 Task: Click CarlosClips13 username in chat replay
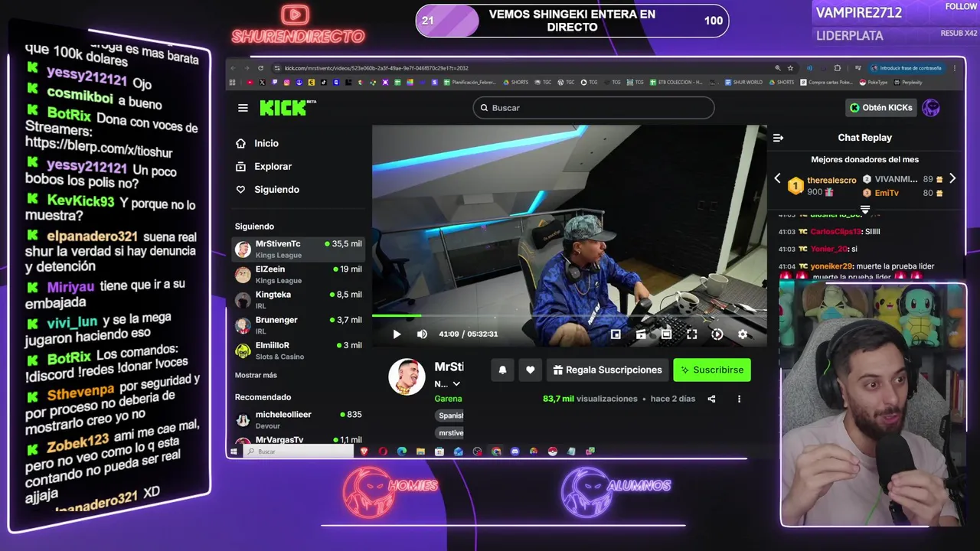836,231
